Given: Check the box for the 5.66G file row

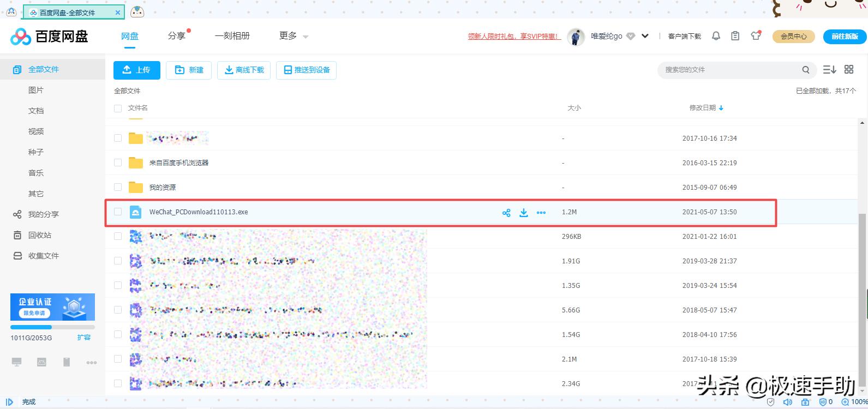Looking at the screenshot, I should [117, 310].
